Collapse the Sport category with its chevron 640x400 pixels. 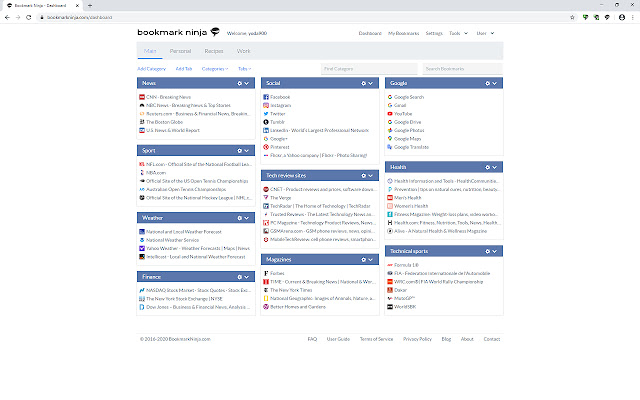247,151
